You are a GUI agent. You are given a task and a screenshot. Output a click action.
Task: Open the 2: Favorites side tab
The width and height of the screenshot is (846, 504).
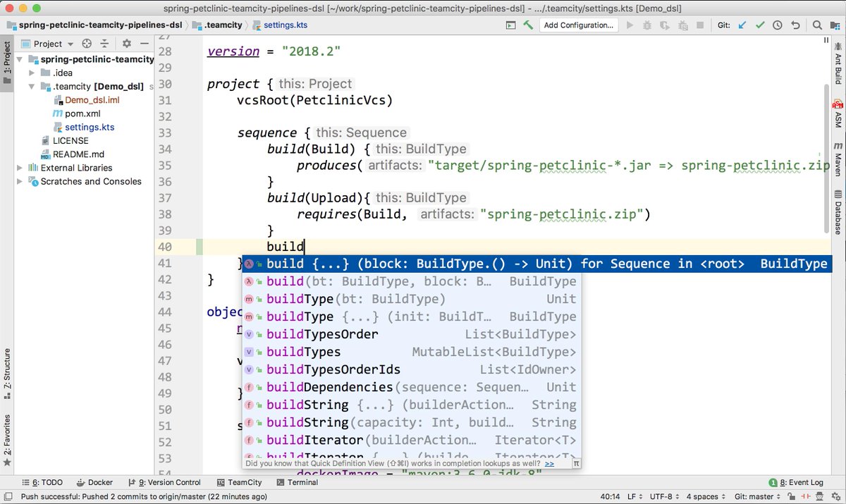click(x=7, y=441)
